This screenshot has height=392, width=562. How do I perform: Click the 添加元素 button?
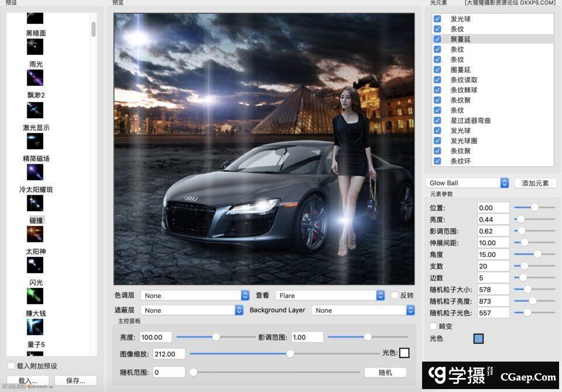tap(534, 183)
